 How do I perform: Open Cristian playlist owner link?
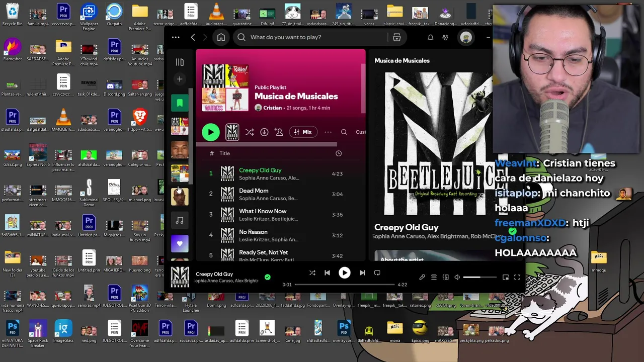(x=272, y=108)
